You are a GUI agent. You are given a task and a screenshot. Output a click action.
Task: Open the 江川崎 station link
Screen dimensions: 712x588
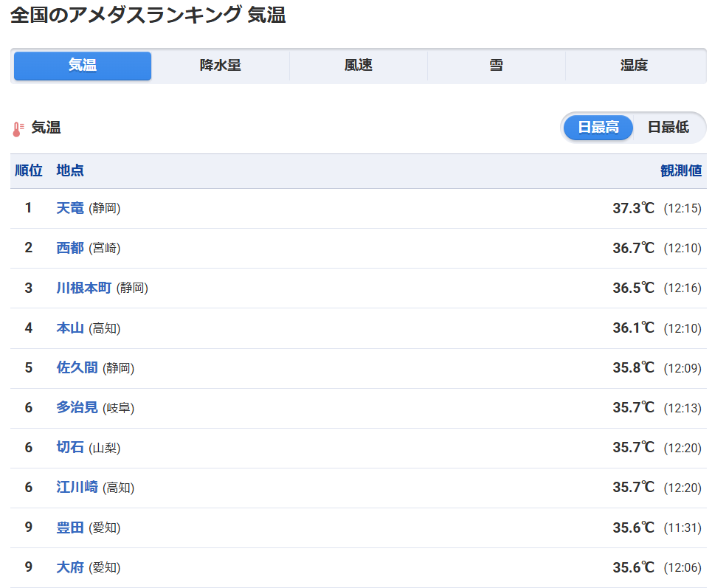click(x=77, y=487)
